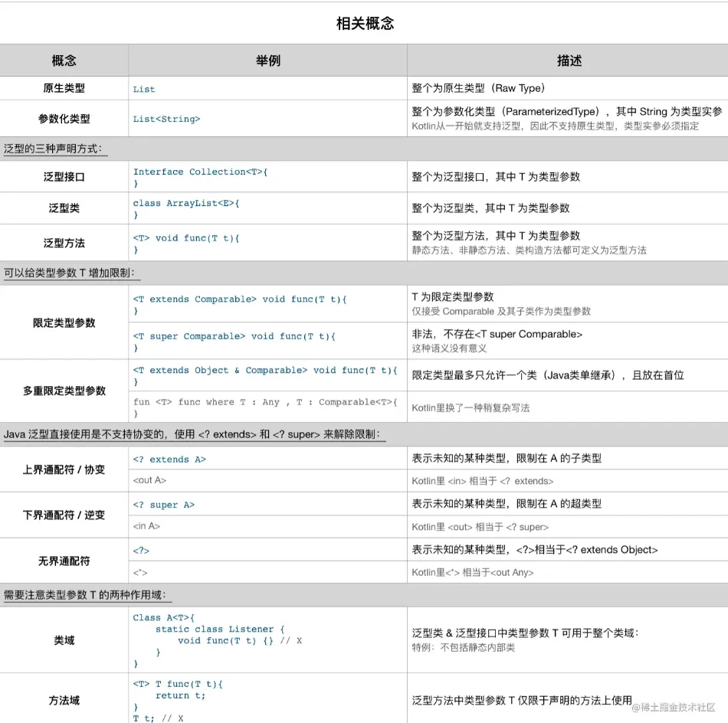This screenshot has height=723, width=728.
Task: Click 整个为泛型接口 description text
Action: [496, 177]
